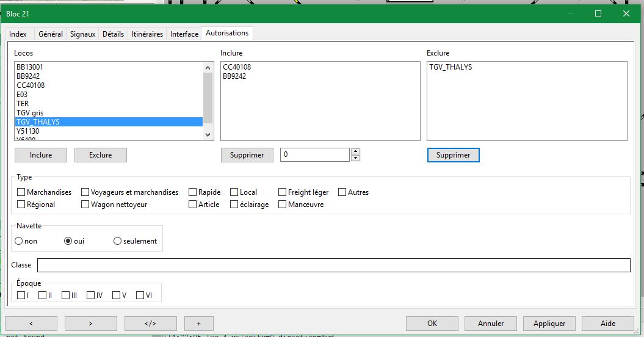Click the Inclure button under Locos

coord(41,155)
